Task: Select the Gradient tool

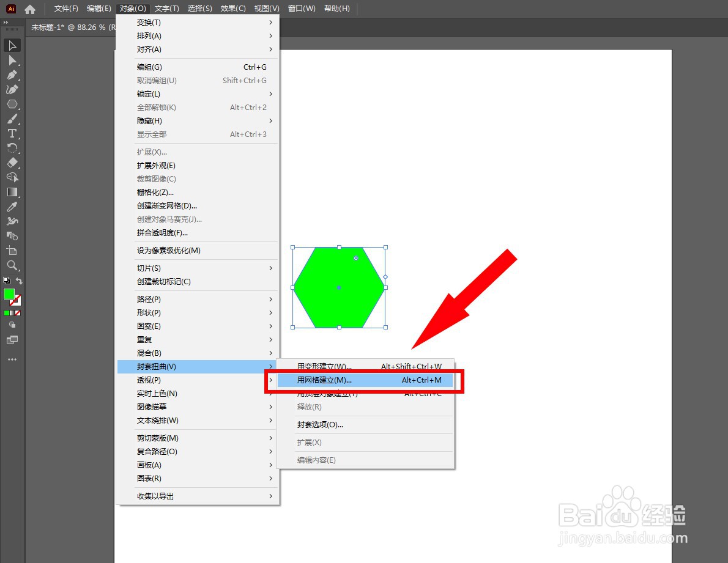Action: (x=12, y=192)
